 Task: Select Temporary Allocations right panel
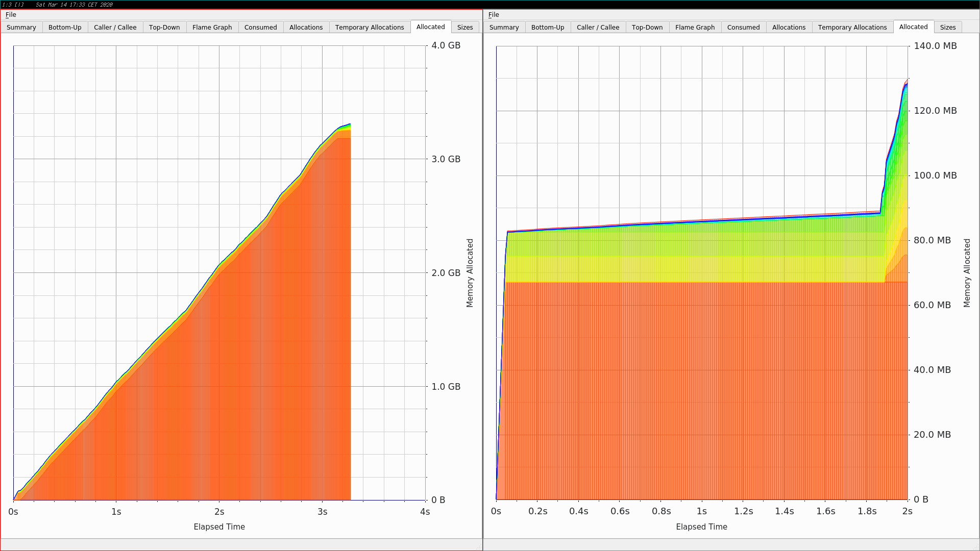pyautogui.click(x=851, y=27)
